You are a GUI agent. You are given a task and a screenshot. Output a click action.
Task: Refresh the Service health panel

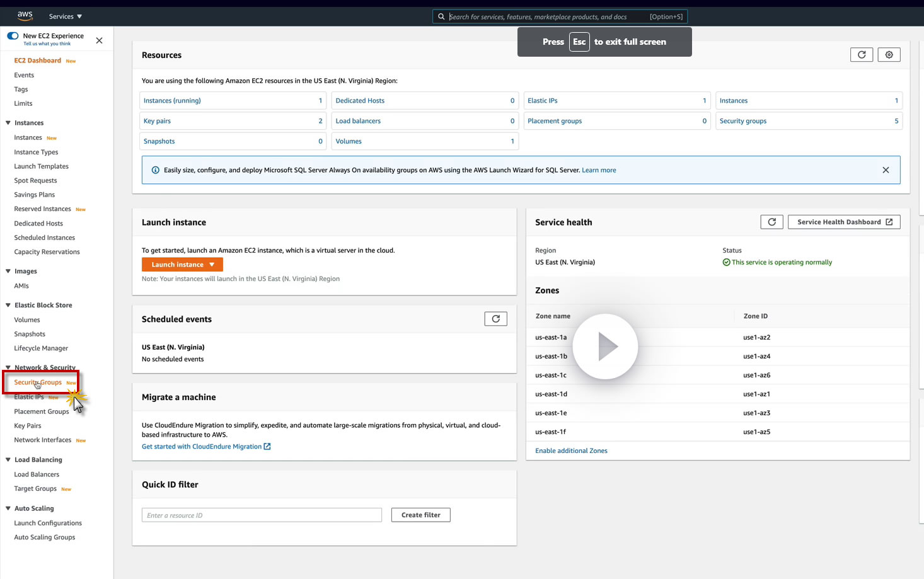coord(771,222)
